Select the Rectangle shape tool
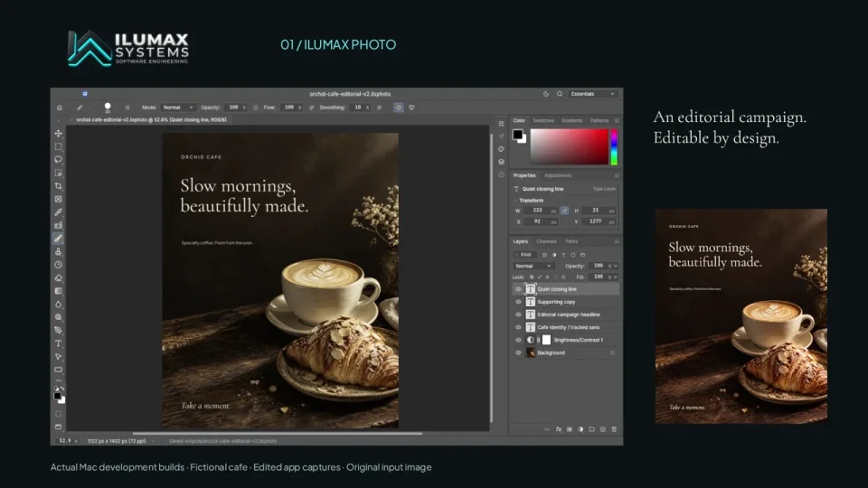The height and width of the screenshot is (488, 868). click(x=58, y=371)
